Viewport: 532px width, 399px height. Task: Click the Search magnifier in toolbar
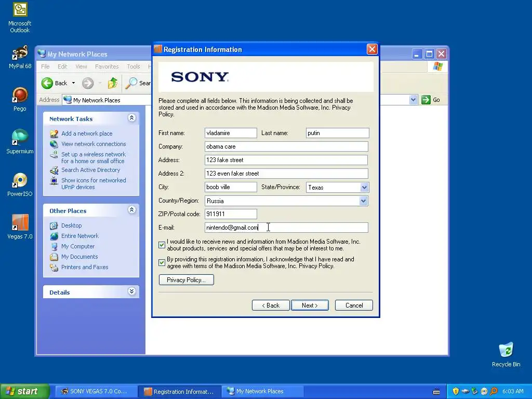pos(131,83)
